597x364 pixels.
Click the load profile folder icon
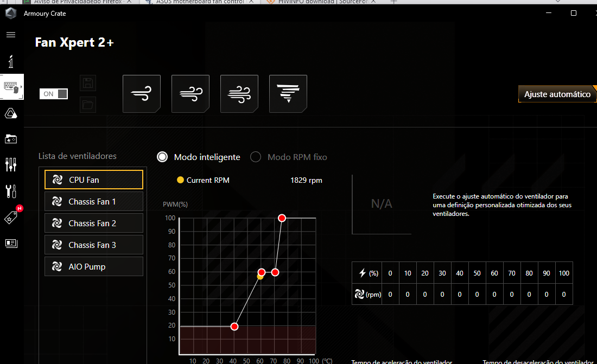pyautogui.click(x=88, y=105)
